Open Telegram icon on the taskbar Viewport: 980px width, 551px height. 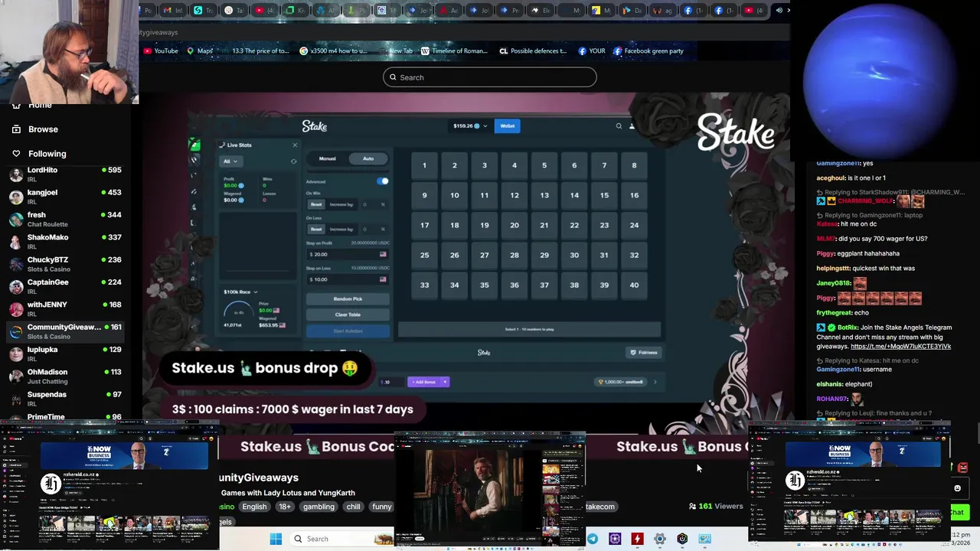[x=593, y=539]
